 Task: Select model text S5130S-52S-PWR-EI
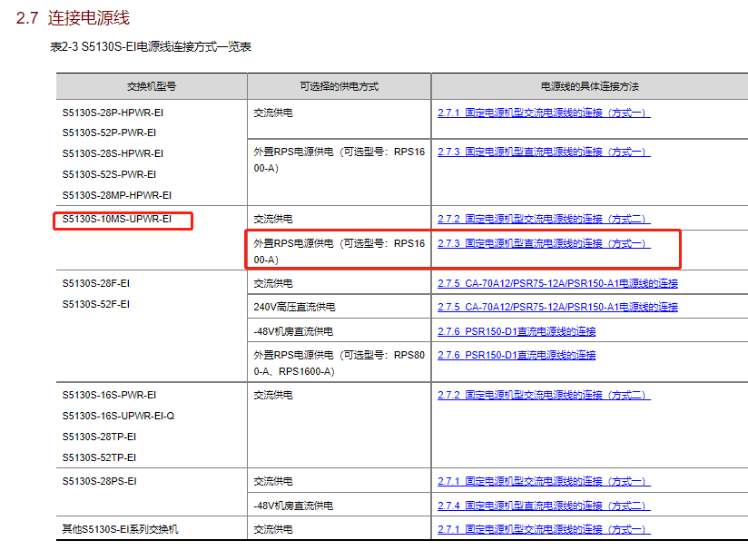coord(109,175)
